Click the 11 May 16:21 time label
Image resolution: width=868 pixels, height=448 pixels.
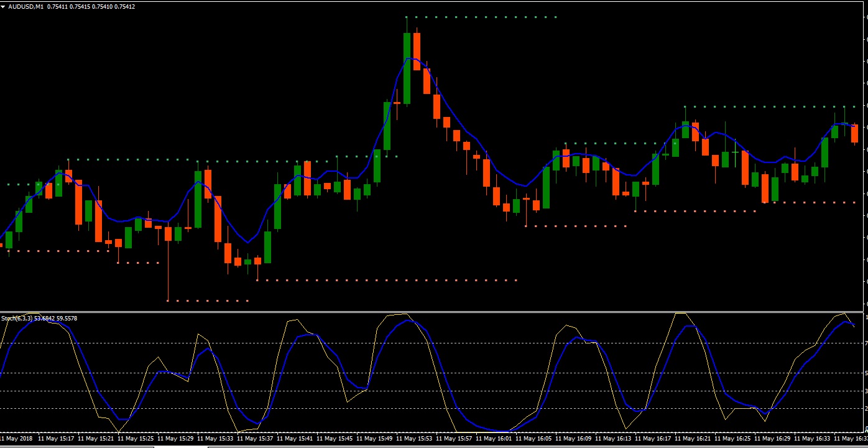click(693, 439)
